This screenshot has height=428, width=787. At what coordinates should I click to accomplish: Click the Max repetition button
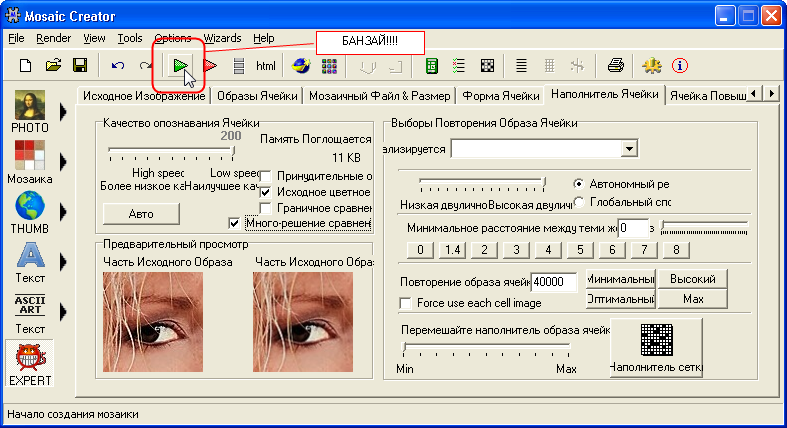(x=693, y=299)
